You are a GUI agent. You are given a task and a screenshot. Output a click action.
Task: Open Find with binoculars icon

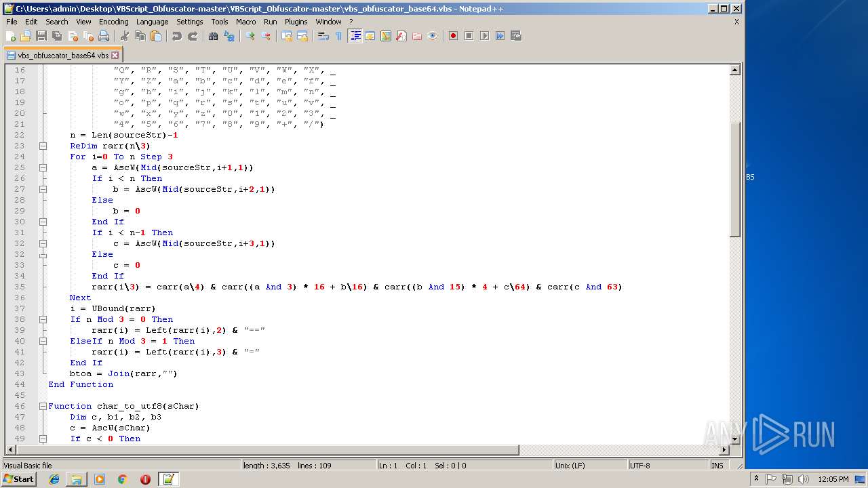[213, 36]
